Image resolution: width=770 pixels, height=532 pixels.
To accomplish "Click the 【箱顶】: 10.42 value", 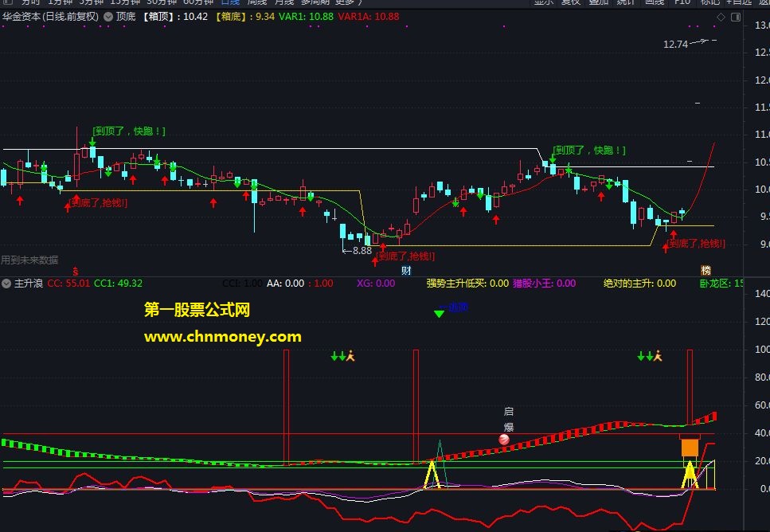I will pyautogui.click(x=175, y=17).
